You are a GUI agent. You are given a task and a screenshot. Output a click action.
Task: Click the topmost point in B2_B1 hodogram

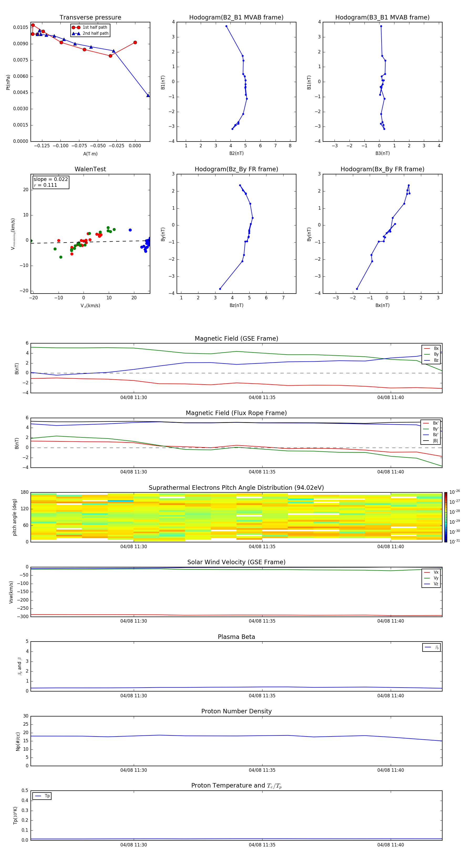click(226, 26)
